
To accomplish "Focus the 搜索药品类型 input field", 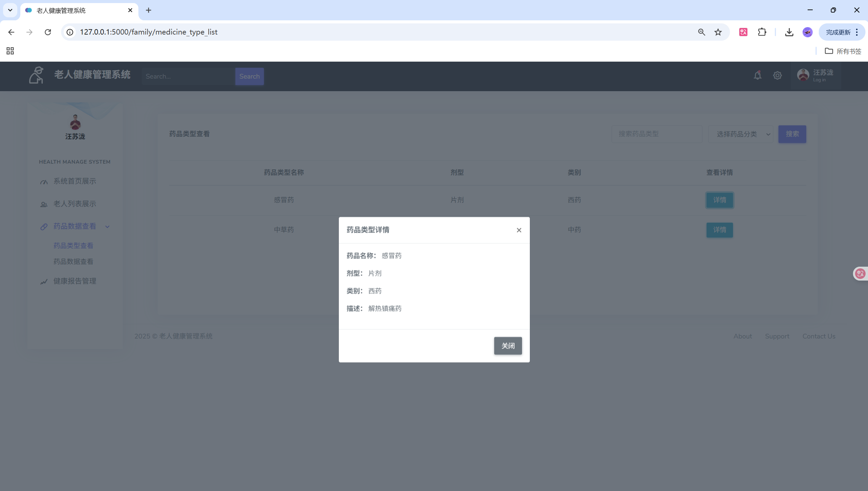I will tap(656, 134).
